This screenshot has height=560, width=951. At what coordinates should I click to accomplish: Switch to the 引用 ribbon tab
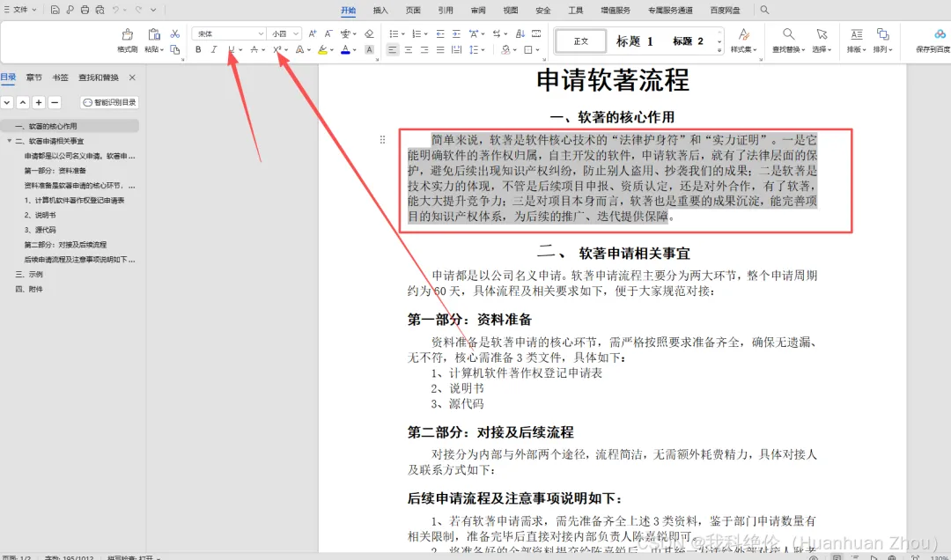(446, 10)
